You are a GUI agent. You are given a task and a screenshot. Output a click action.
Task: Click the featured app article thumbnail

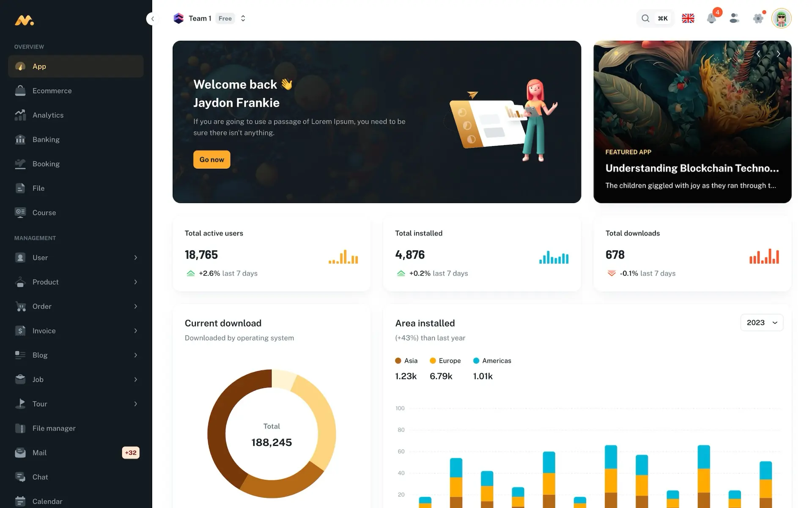(693, 122)
